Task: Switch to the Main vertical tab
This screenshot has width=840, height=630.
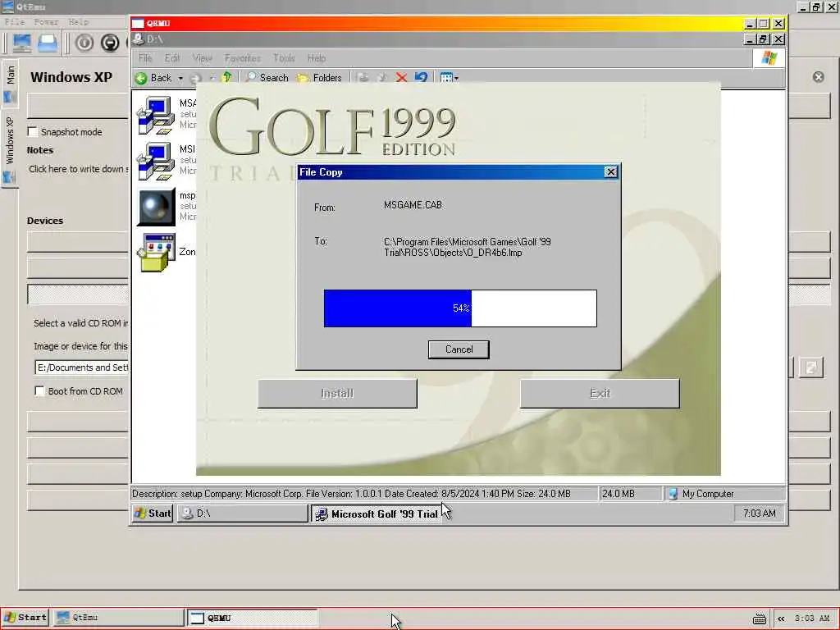Action: point(10,83)
